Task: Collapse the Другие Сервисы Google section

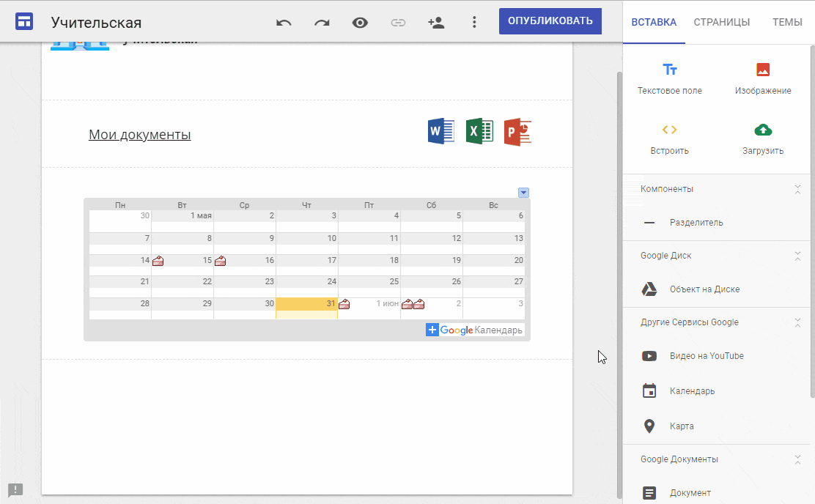Action: coord(797,322)
